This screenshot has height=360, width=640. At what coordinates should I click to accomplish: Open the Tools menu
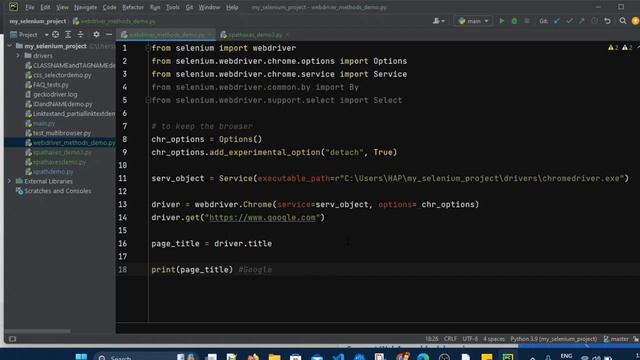click(x=173, y=7)
